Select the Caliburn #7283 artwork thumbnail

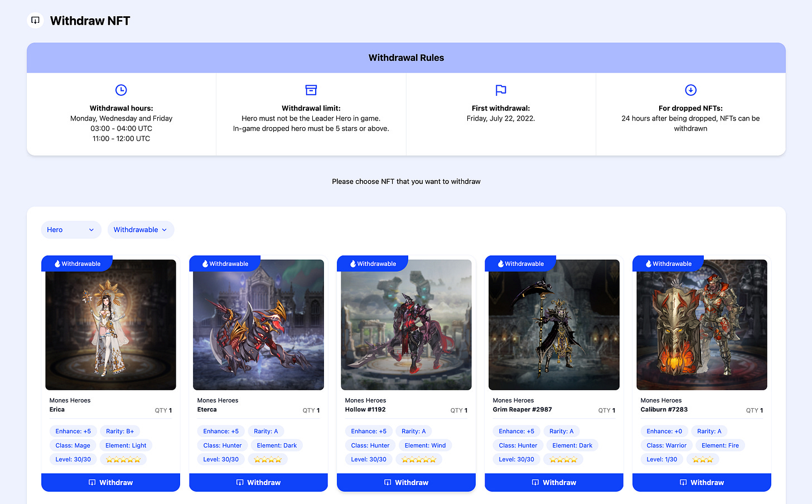(x=702, y=324)
